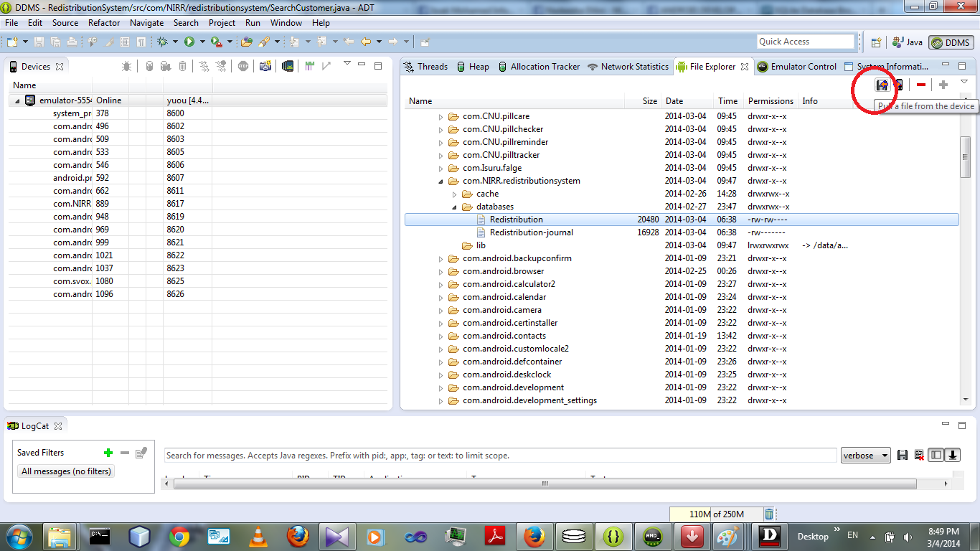Add a new LogCat filter with green plus

click(x=108, y=453)
